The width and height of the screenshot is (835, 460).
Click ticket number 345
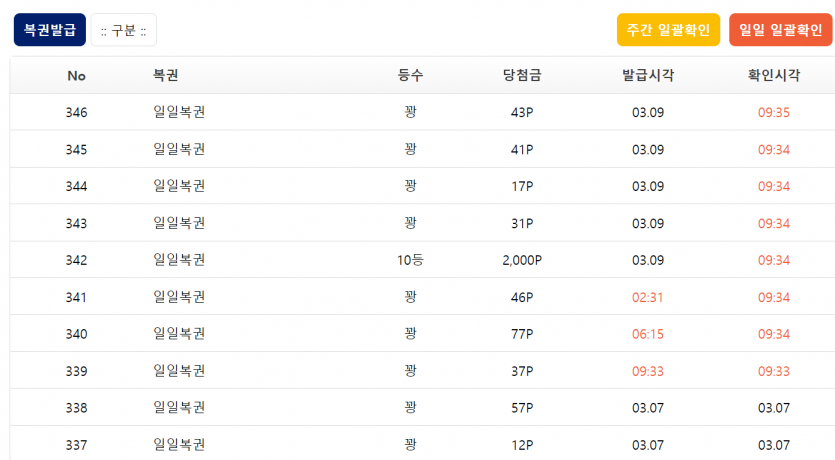coord(76,150)
